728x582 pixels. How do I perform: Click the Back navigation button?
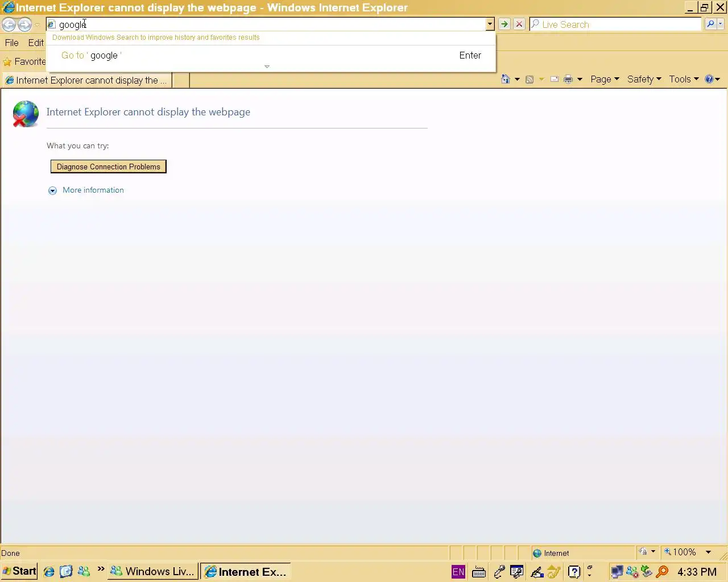9,24
